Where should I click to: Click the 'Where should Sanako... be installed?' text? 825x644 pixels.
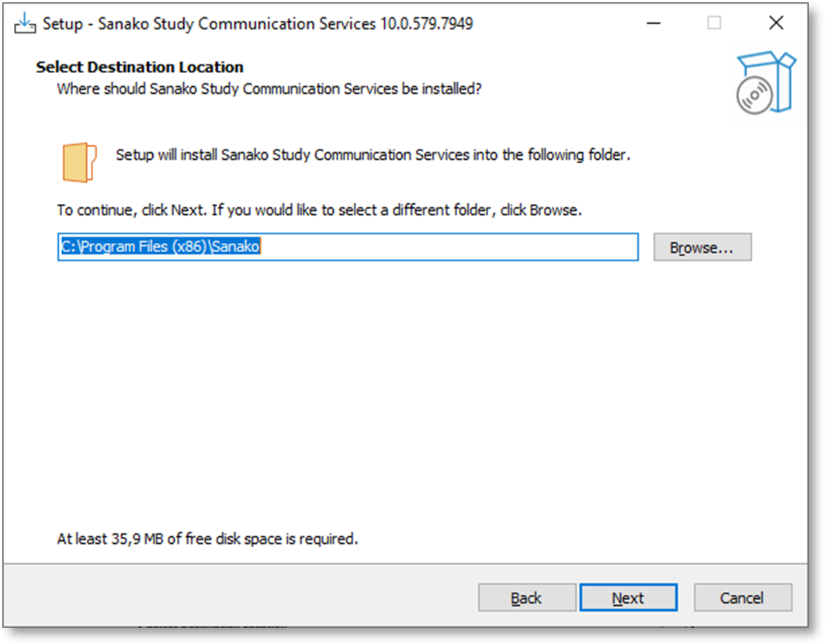point(269,89)
